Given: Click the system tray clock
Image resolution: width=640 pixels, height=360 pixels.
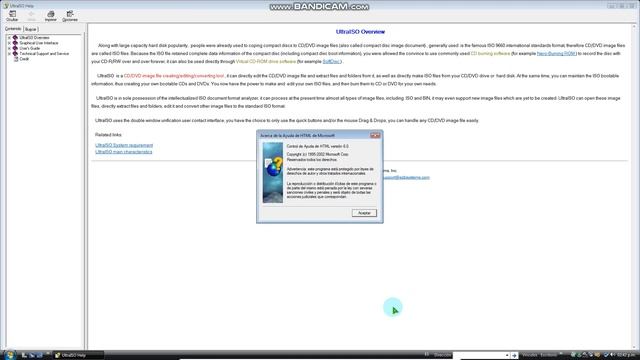Looking at the screenshot, I should pyautogui.click(x=625, y=355).
